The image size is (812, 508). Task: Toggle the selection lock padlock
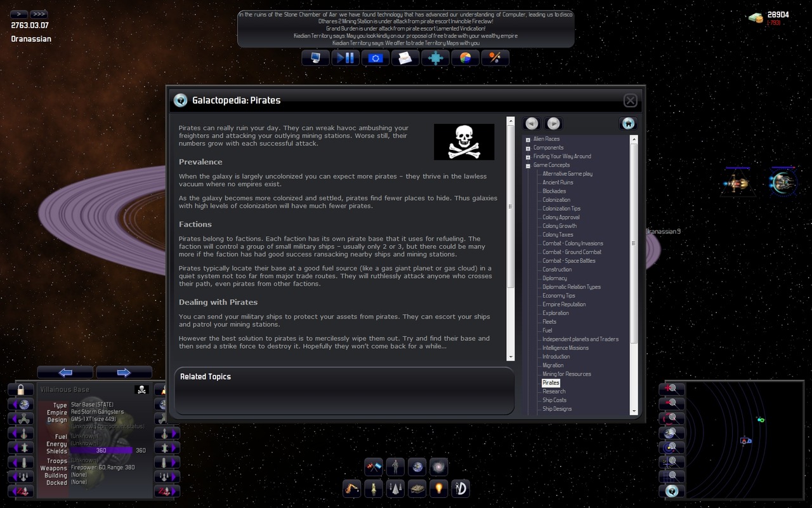[21, 389]
